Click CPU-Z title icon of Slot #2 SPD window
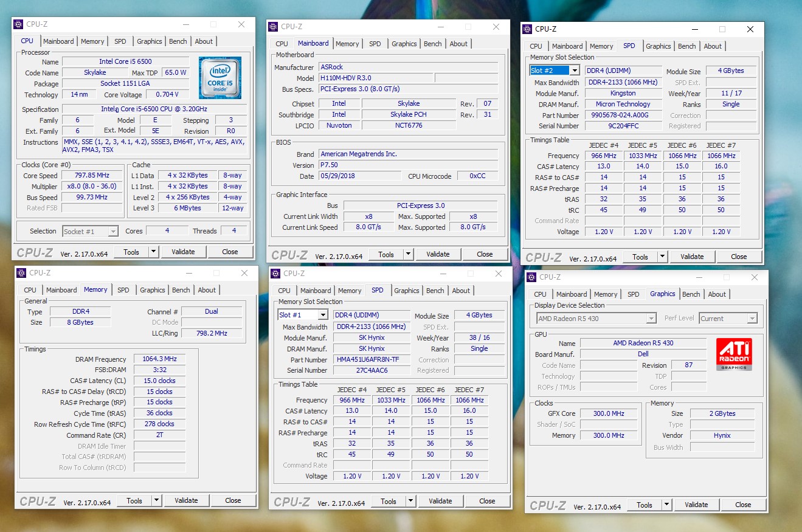 click(528, 29)
